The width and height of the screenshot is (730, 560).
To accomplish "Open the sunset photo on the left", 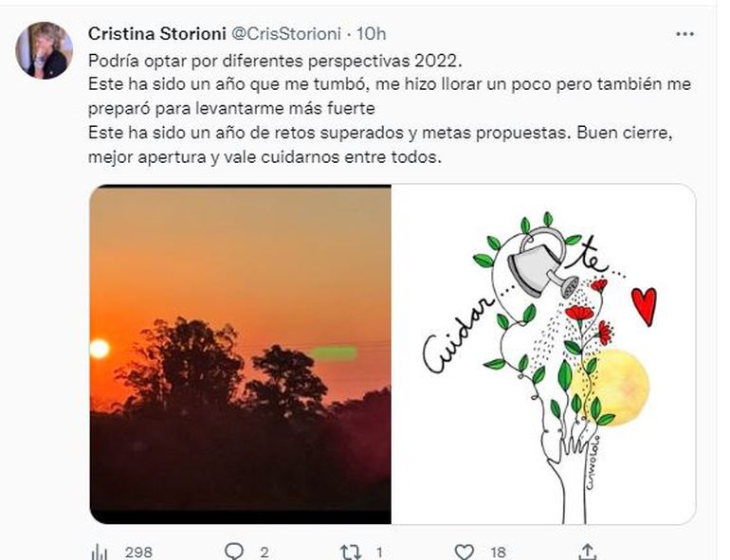I will 241,353.
